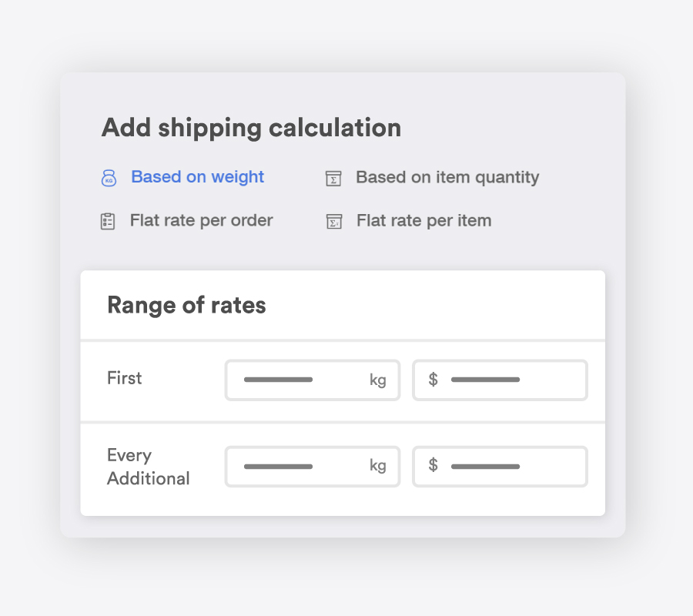Viewport: 693px width, 616px height.
Task: Click the Every Additional weight kg field
Action: 313,467
